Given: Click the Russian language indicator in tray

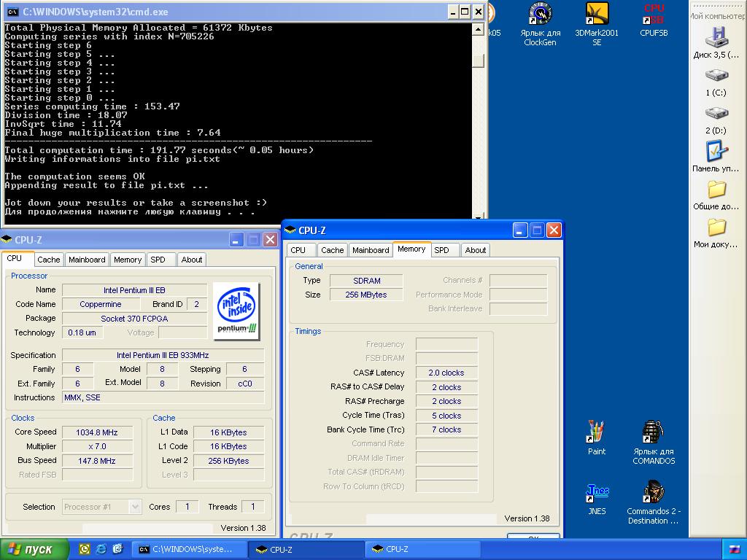Looking at the screenshot, I should pyautogui.click(x=735, y=549).
